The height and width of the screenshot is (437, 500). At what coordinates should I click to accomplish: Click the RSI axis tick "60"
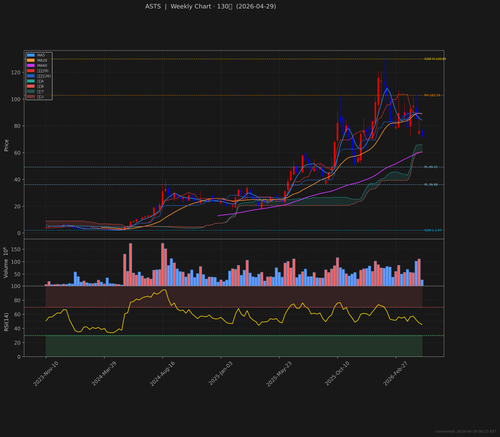click(17, 315)
